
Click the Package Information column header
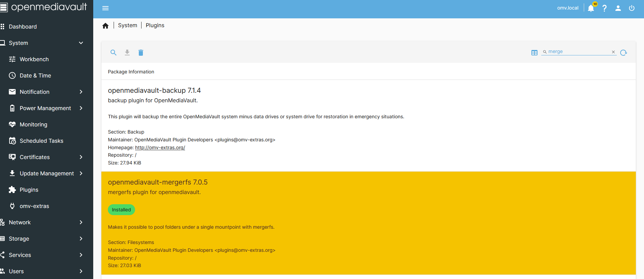point(131,72)
